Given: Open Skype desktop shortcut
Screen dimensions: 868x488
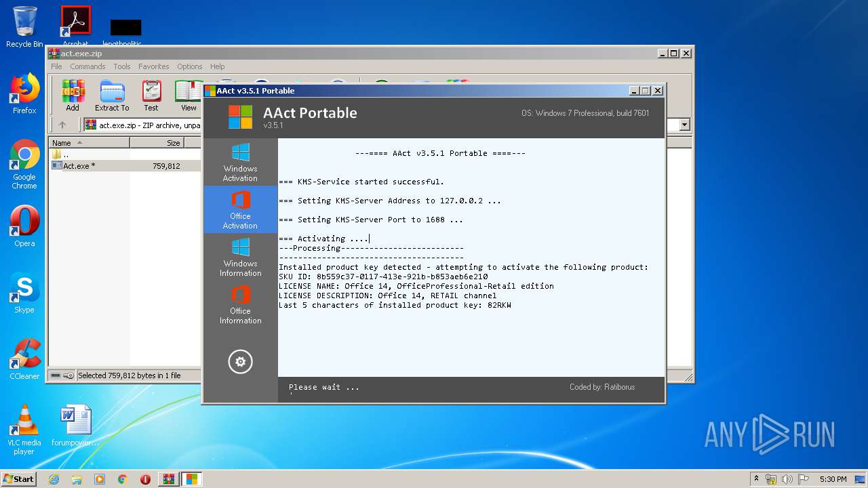Looking at the screenshot, I should [x=24, y=293].
